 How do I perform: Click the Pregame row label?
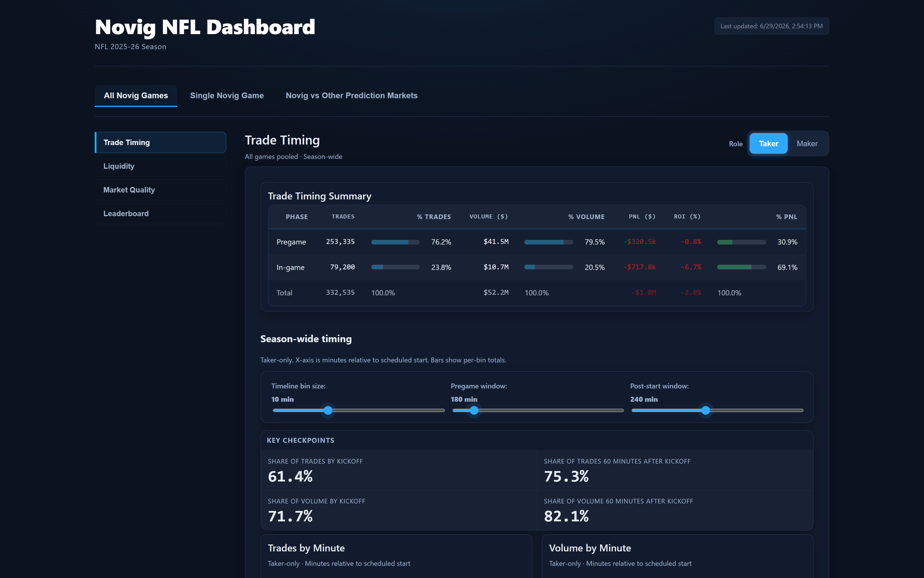tap(291, 242)
